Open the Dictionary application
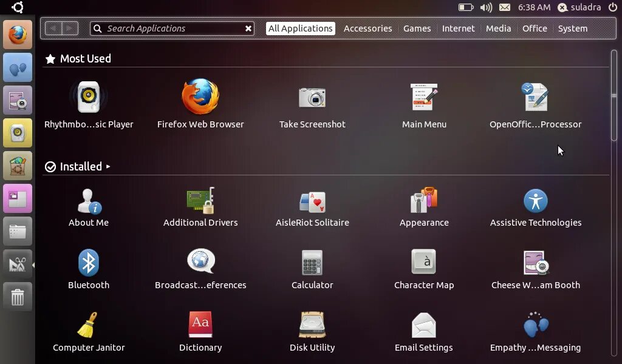Screen dimensions: 622x364 200,332
